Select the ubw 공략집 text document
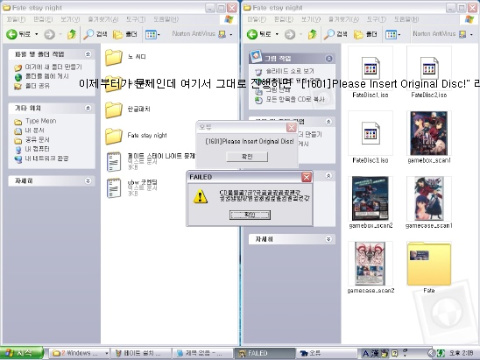The width and height of the screenshot is (480, 360). point(114,188)
